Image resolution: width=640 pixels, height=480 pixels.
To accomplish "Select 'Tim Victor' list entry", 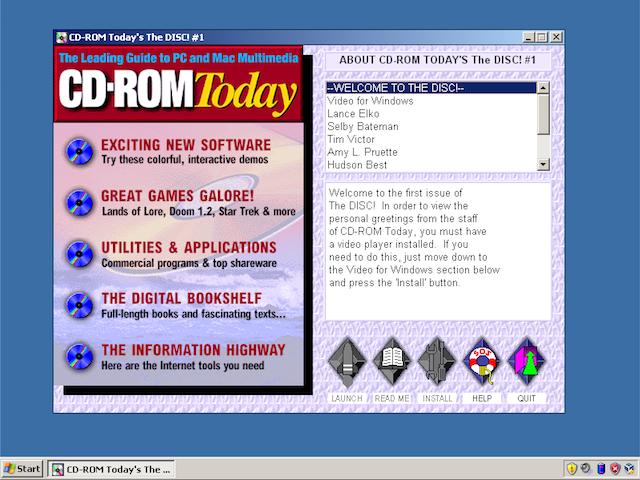I will pyautogui.click(x=431, y=139).
